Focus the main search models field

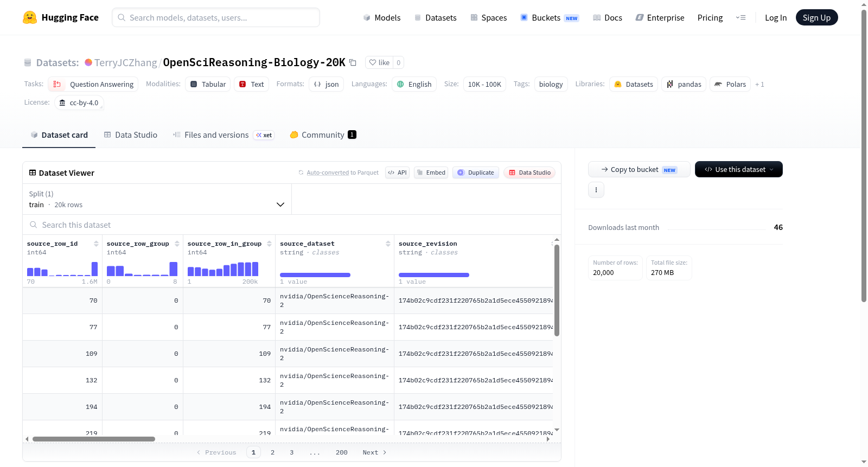[216, 17]
